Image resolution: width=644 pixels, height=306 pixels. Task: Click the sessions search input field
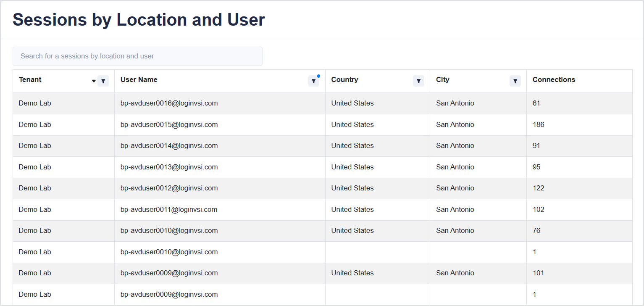[x=137, y=56]
